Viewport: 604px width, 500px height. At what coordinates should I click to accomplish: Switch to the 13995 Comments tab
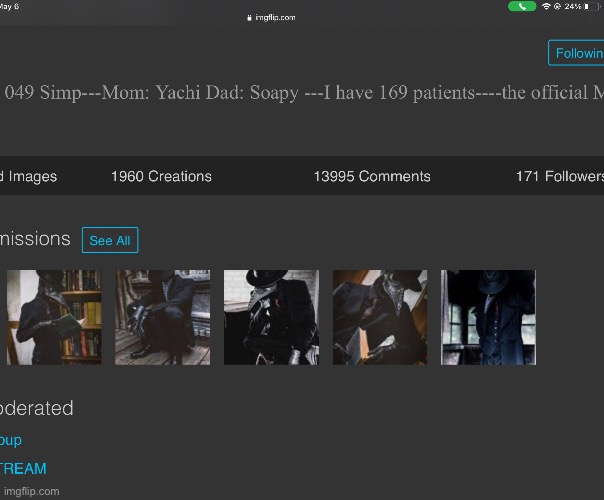click(x=371, y=176)
